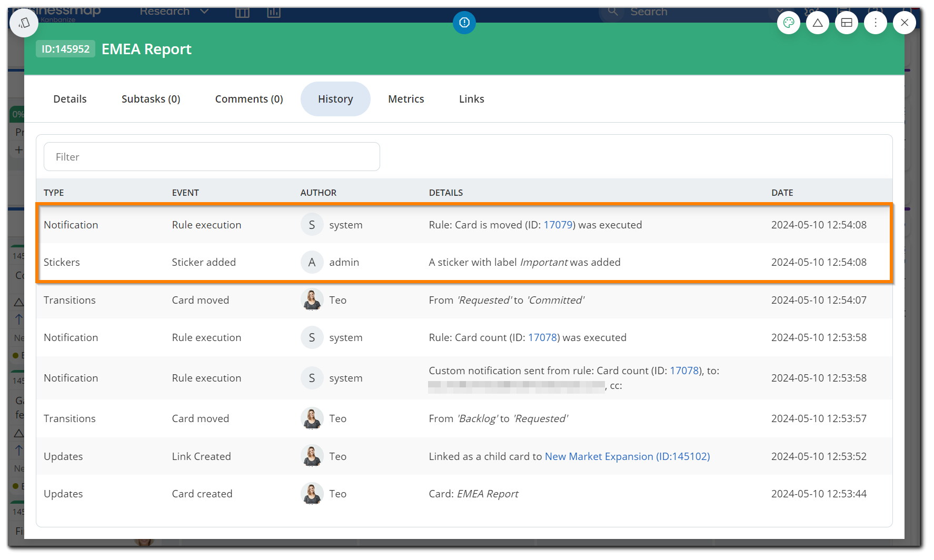Open the Subtasks (0) tab
The height and width of the screenshot is (560, 934).
pos(151,99)
